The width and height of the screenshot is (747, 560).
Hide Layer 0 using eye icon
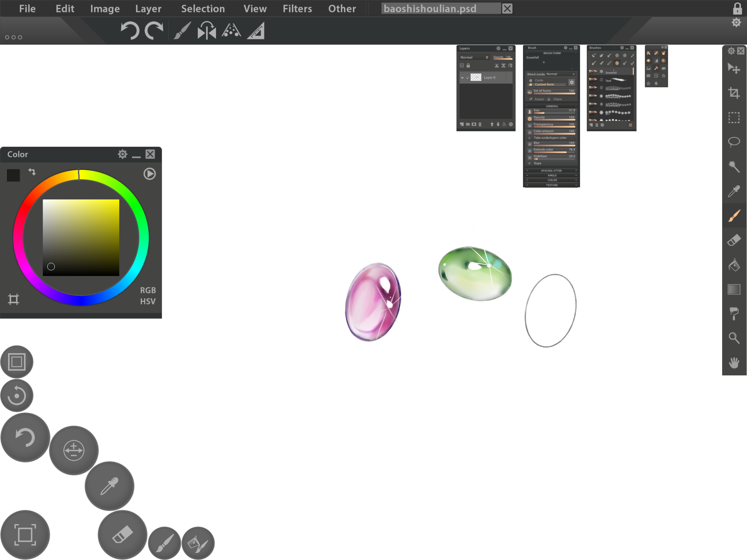462,78
